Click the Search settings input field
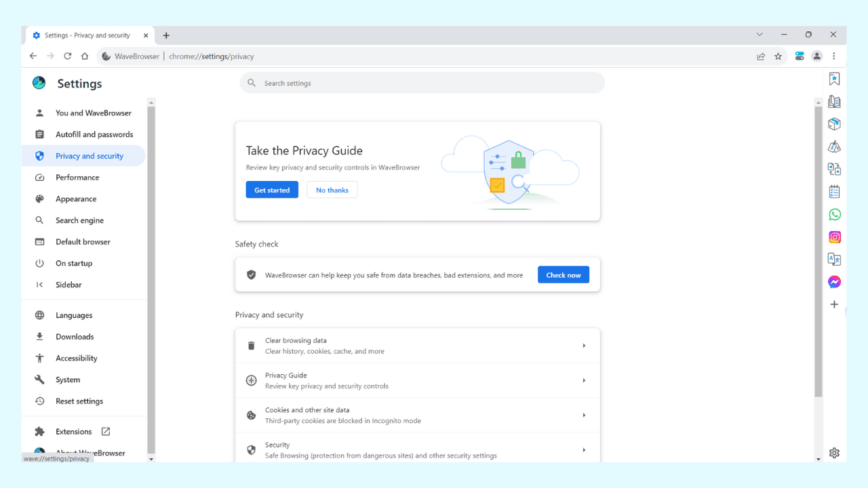 (x=422, y=82)
